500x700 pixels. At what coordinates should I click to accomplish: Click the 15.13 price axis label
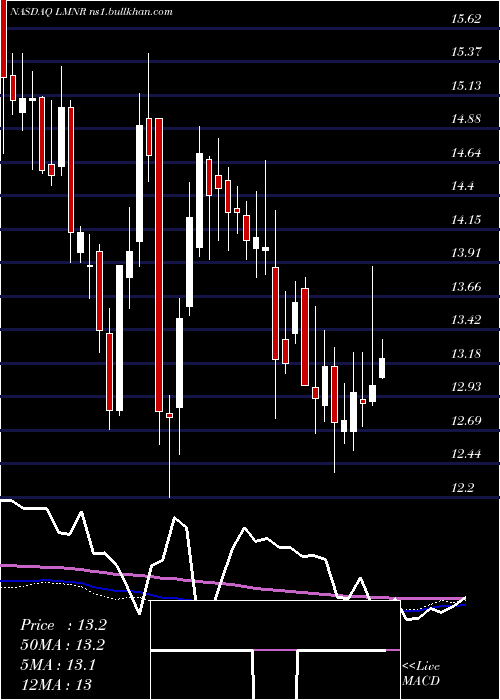(x=466, y=85)
